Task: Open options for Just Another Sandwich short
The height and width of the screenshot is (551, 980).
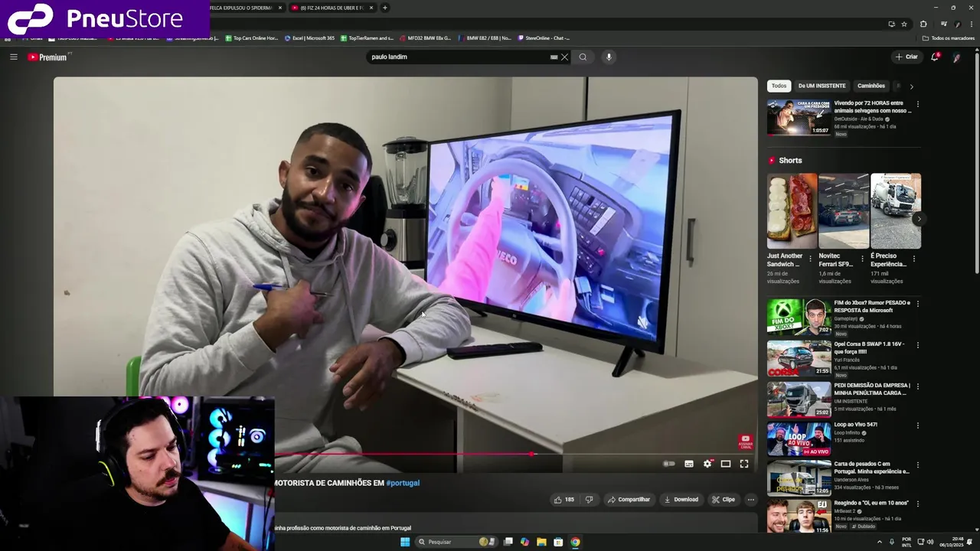Action: coord(811,259)
